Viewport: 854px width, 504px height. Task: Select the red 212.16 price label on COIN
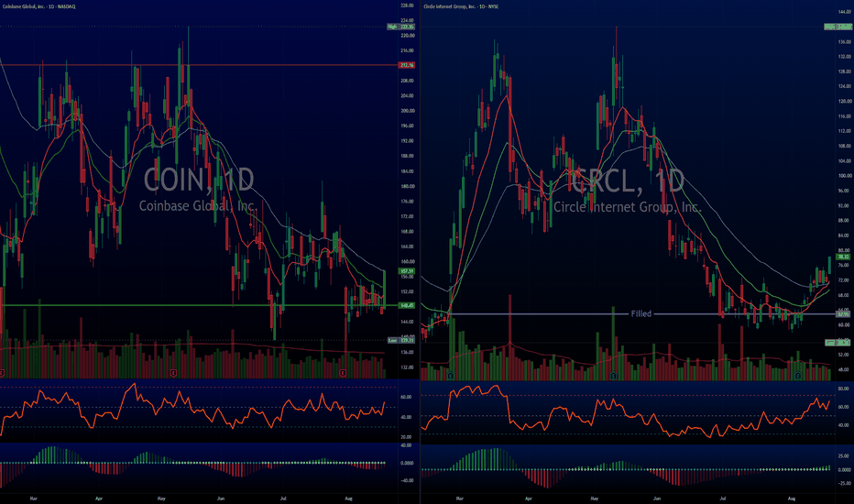coord(406,65)
